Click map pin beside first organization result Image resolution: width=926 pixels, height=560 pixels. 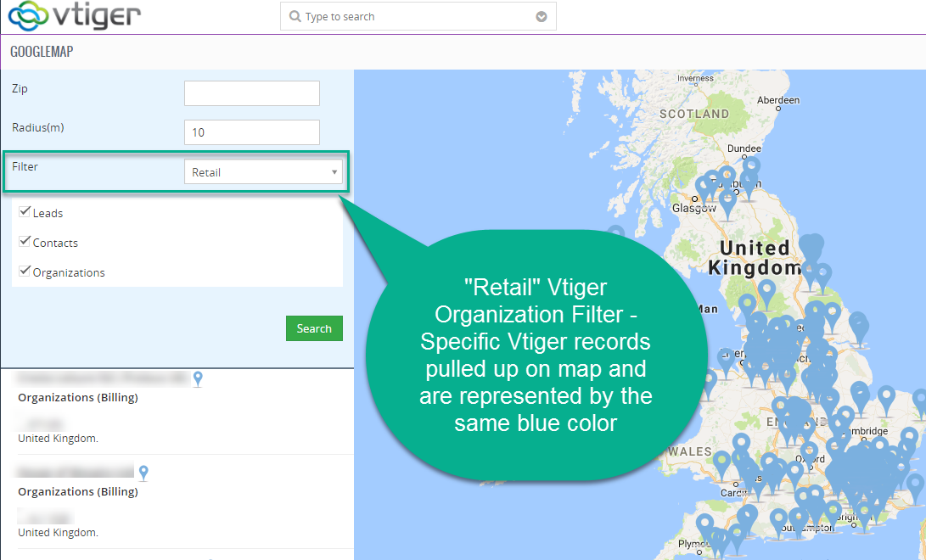[x=198, y=378]
